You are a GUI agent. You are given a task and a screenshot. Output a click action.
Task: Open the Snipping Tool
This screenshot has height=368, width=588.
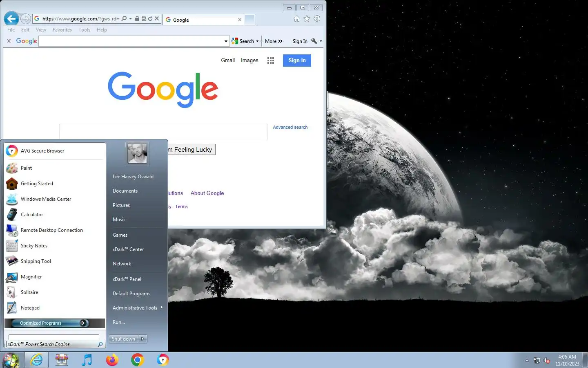[55, 261]
